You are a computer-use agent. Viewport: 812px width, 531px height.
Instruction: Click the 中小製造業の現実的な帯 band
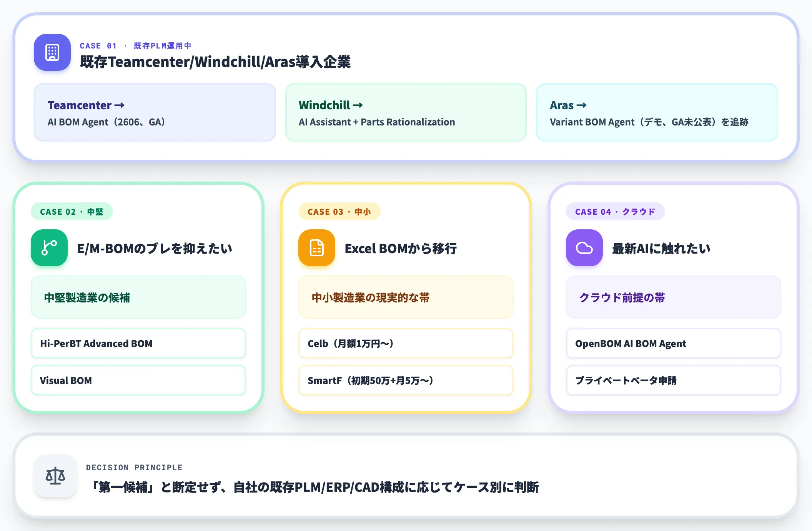pyautogui.click(x=406, y=297)
